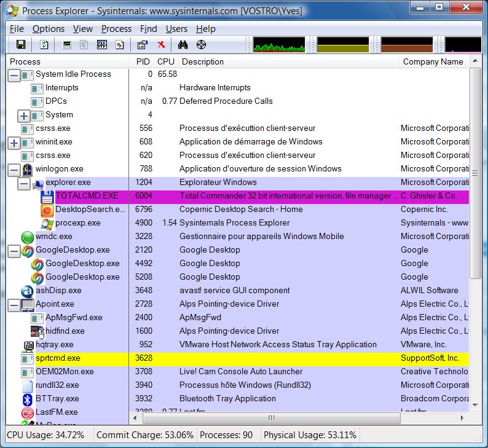This screenshot has height=448, width=488.
Task: Click the vertical scrollbar thumb
Action: [475, 173]
